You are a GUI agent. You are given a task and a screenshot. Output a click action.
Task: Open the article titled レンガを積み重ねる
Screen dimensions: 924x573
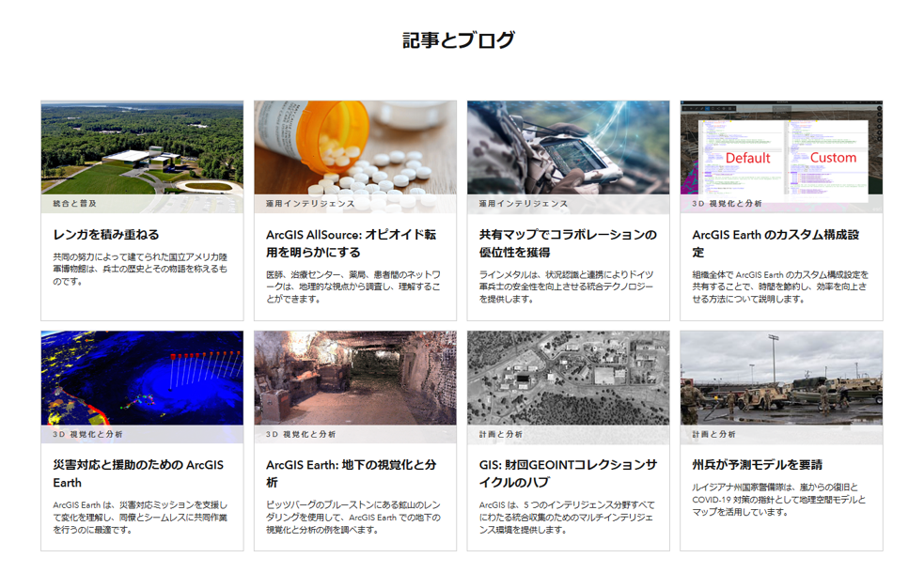click(106, 235)
